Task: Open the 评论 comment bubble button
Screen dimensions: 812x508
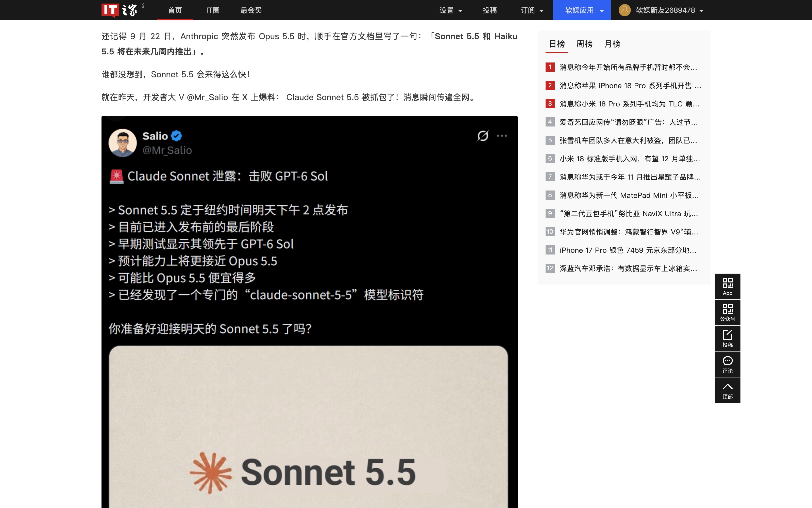Action: click(x=728, y=364)
